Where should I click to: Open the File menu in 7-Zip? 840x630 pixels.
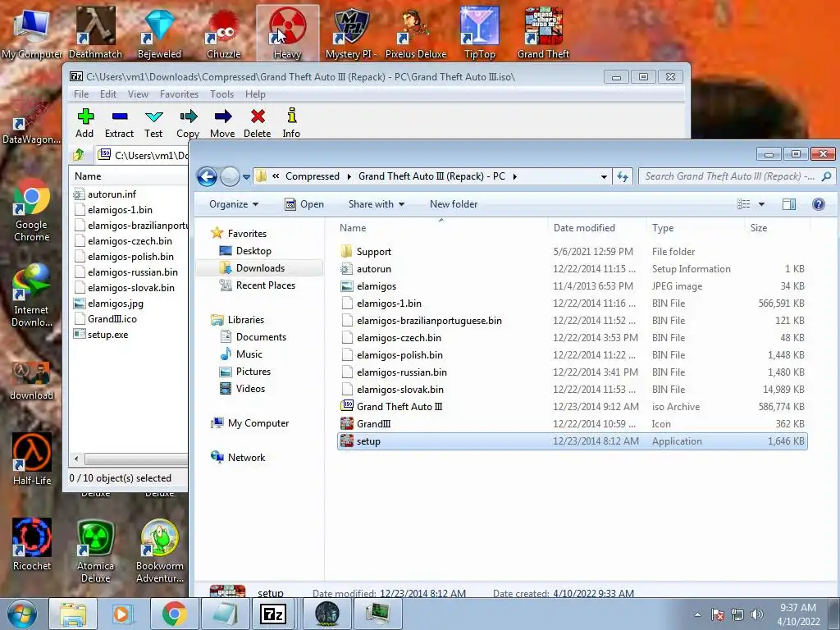click(x=81, y=94)
